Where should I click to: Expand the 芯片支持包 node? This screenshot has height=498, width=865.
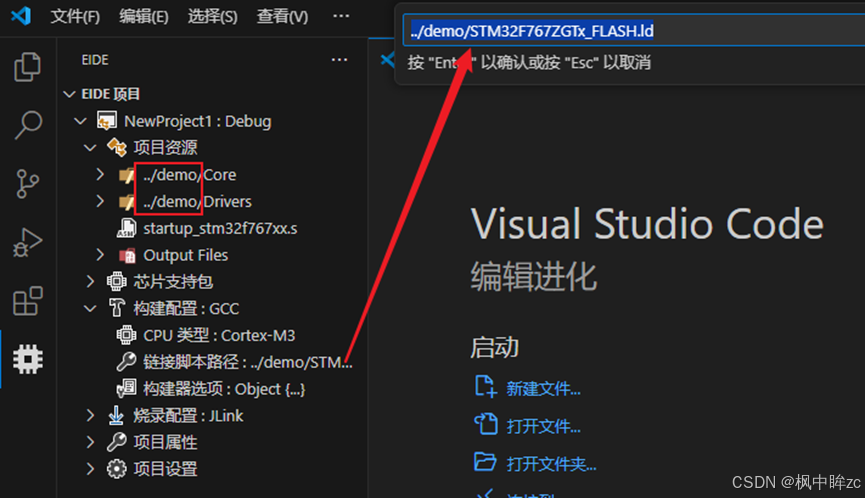pos(90,282)
